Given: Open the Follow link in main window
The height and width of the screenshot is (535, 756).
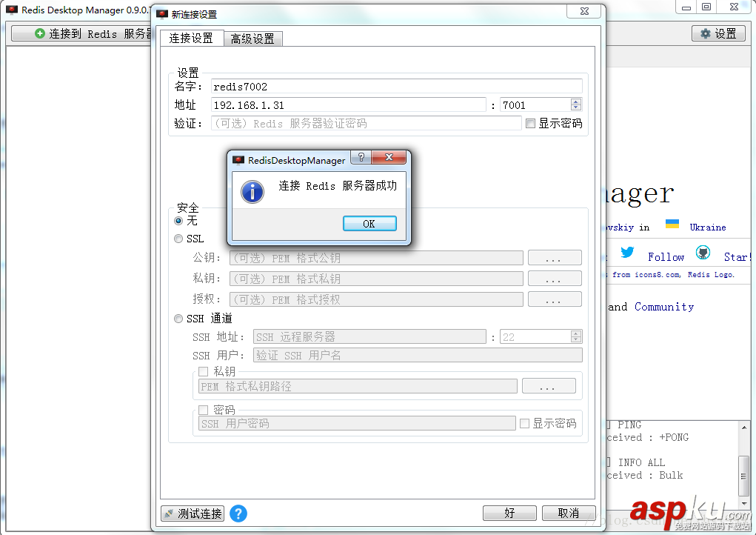Looking at the screenshot, I should coord(666,257).
